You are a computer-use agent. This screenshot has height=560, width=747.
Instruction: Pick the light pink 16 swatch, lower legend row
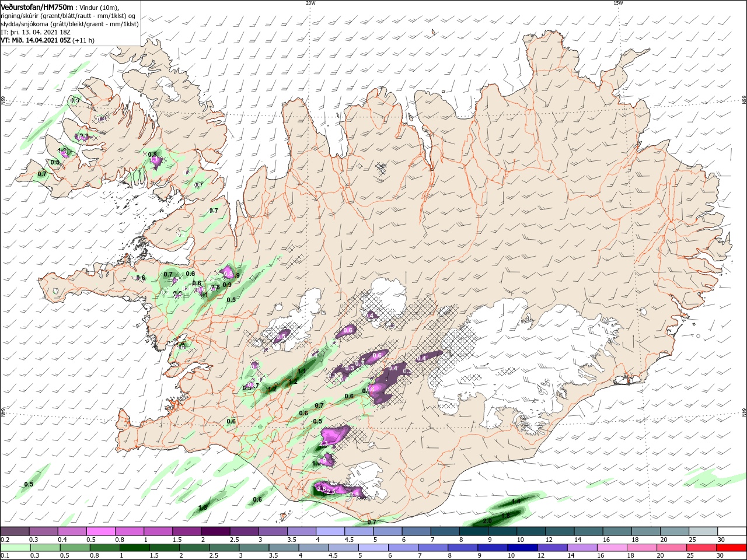[612, 548]
